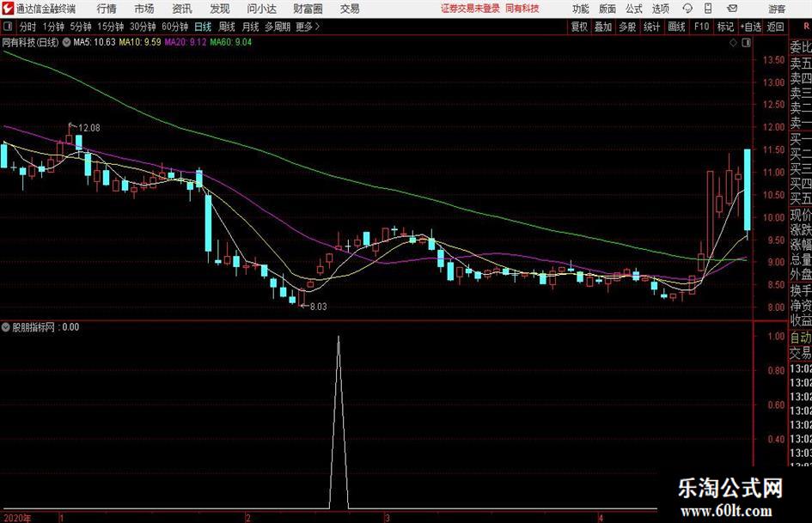Click the 通达信 red logo icon

click(7, 9)
